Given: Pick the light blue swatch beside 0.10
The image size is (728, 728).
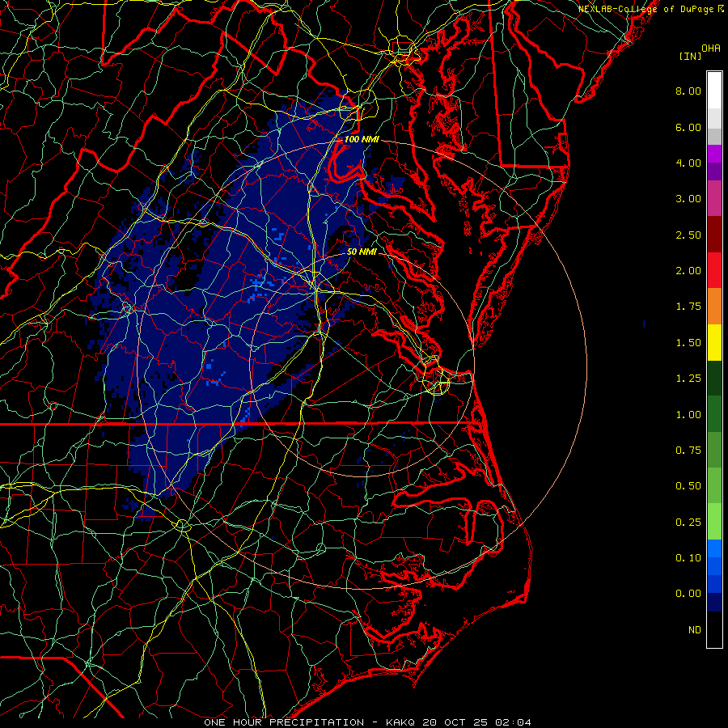Looking at the screenshot, I should coord(714,548).
